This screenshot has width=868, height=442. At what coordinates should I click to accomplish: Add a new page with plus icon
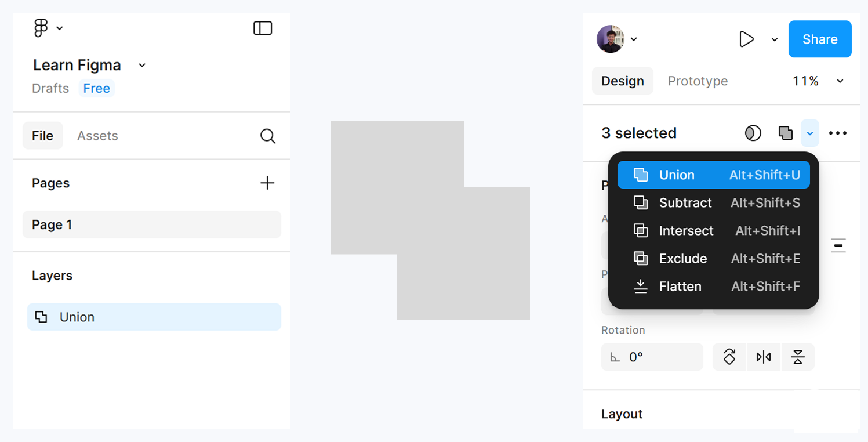(x=267, y=183)
